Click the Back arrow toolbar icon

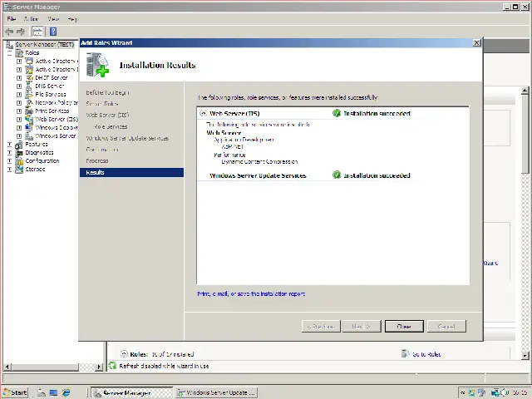pyautogui.click(x=9, y=32)
